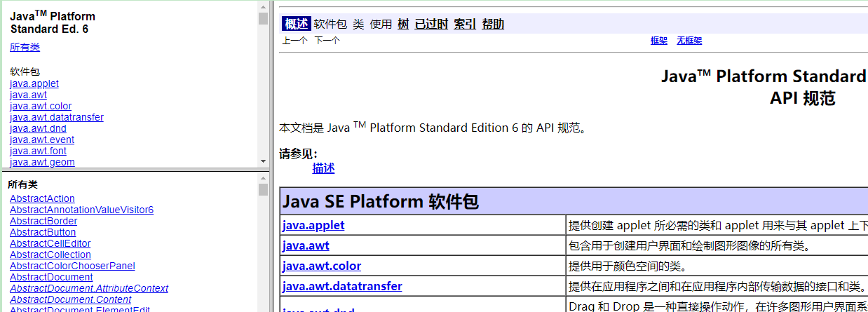Open the 树 navigation item
The width and height of the screenshot is (868, 312).
403,24
